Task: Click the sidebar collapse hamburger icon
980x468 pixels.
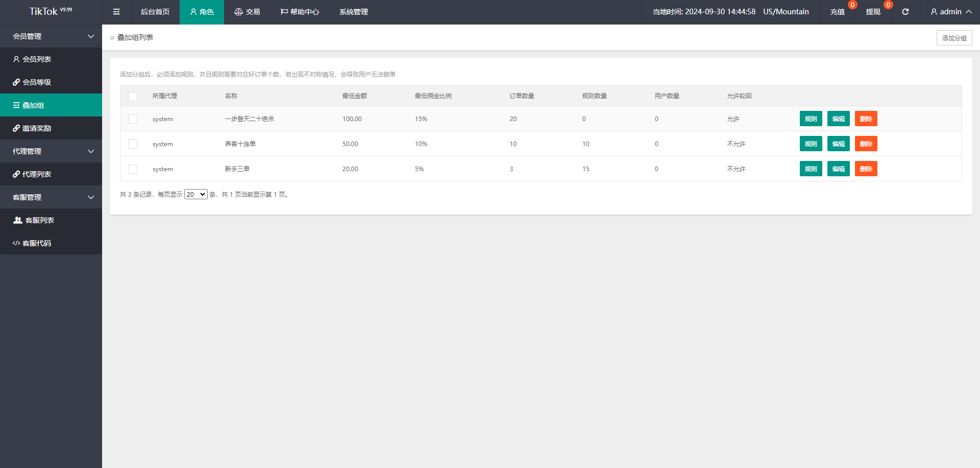Action: pos(116,12)
